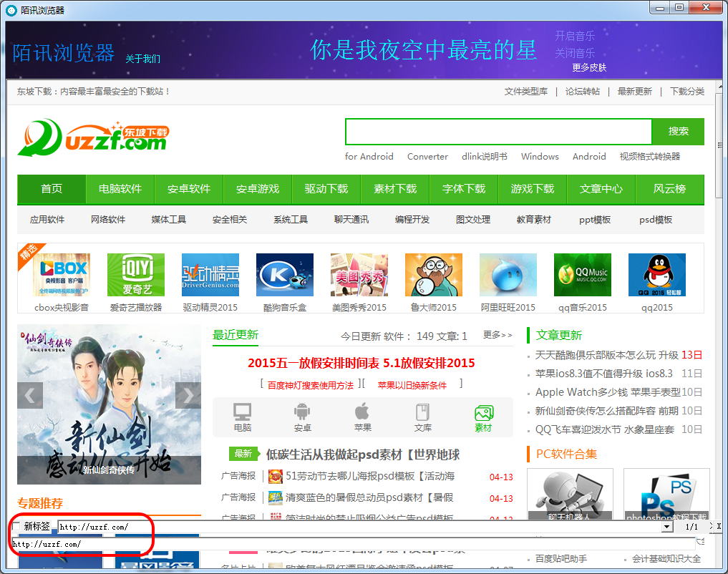
Task: Click the ppt模板 subcategory link
Action: click(x=595, y=220)
